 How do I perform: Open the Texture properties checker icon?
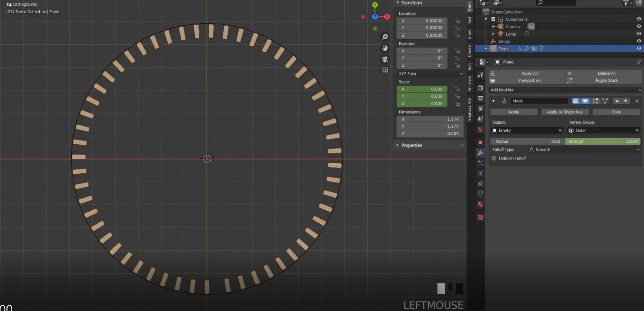pyautogui.click(x=481, y=218)
